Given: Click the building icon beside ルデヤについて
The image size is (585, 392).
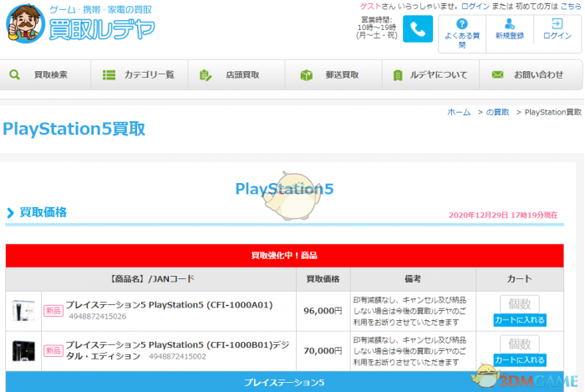Looking at the screenshot, I should pos(398,75).
